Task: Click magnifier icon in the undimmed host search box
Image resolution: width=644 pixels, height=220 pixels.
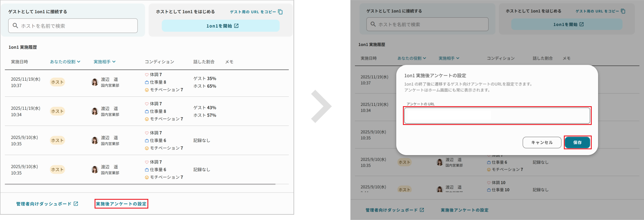Action: click(x=16, y=26)
